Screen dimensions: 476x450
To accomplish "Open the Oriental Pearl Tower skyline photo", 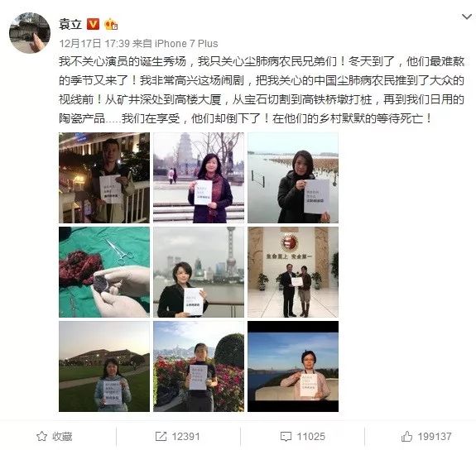I will (199, 272).
